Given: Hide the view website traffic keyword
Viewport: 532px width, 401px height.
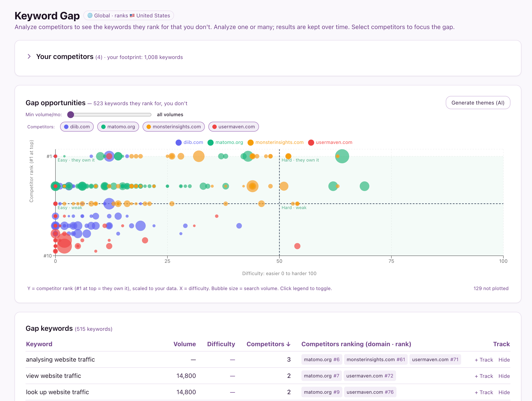Looking at the screenshot, I should click(504, 376).
